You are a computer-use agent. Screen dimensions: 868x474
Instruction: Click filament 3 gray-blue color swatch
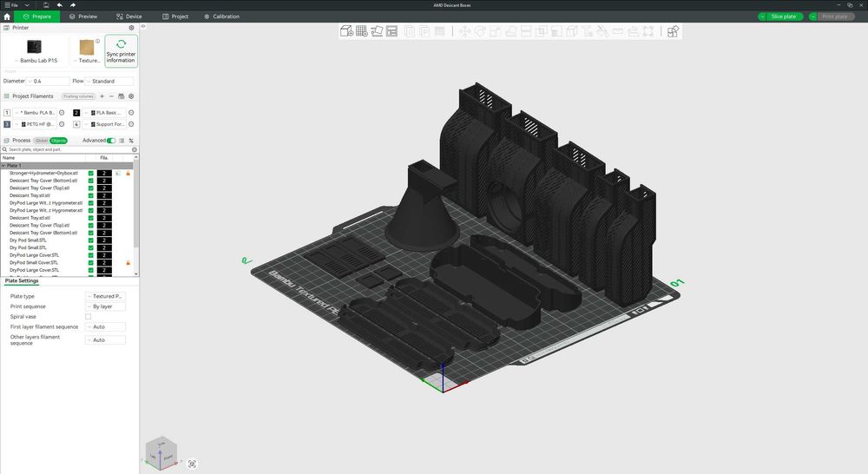tap(7, 125)
